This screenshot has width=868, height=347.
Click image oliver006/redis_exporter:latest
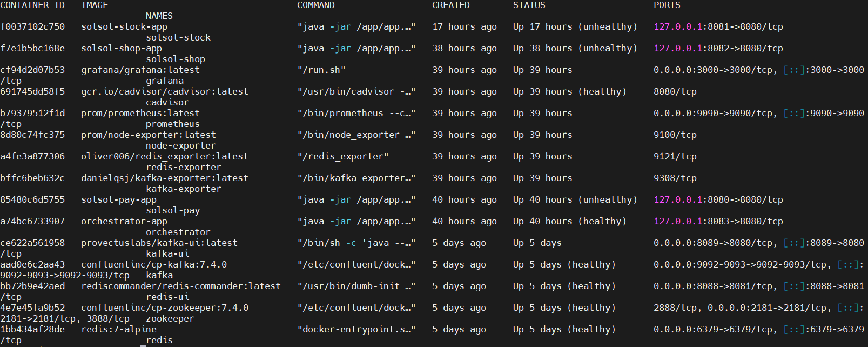[x=165, y=157]
